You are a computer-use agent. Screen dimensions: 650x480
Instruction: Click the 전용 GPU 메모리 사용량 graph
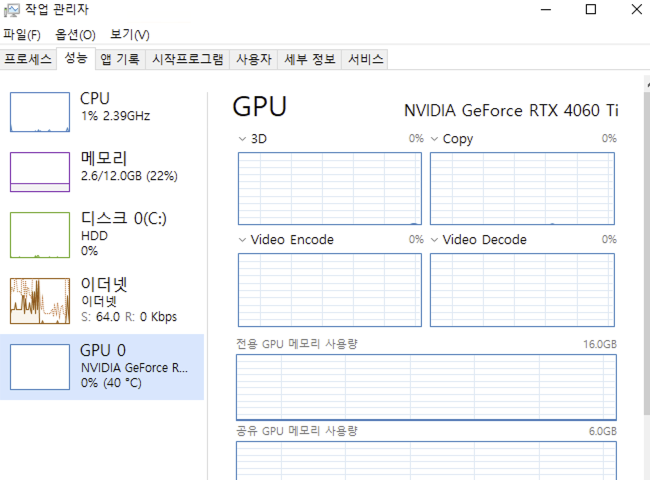pyautogui.click(x=427, y=387)
